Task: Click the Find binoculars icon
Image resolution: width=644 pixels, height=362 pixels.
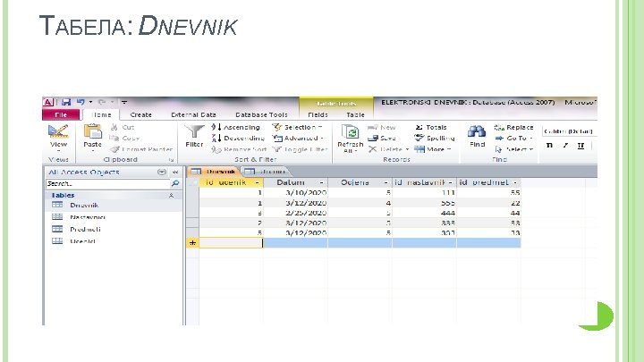Action: (477, 131)
